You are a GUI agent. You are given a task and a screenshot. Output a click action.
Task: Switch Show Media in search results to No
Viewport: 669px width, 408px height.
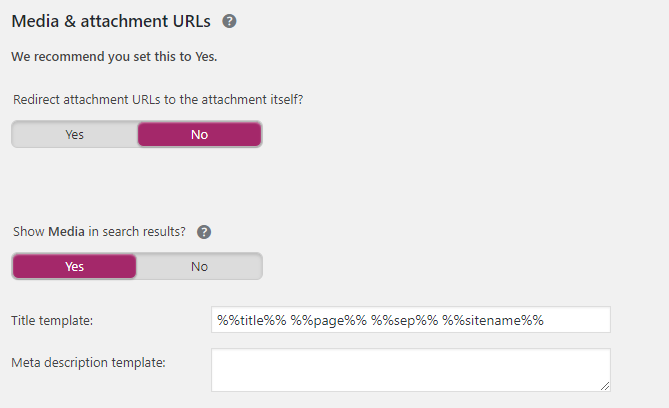pos(199,266)
